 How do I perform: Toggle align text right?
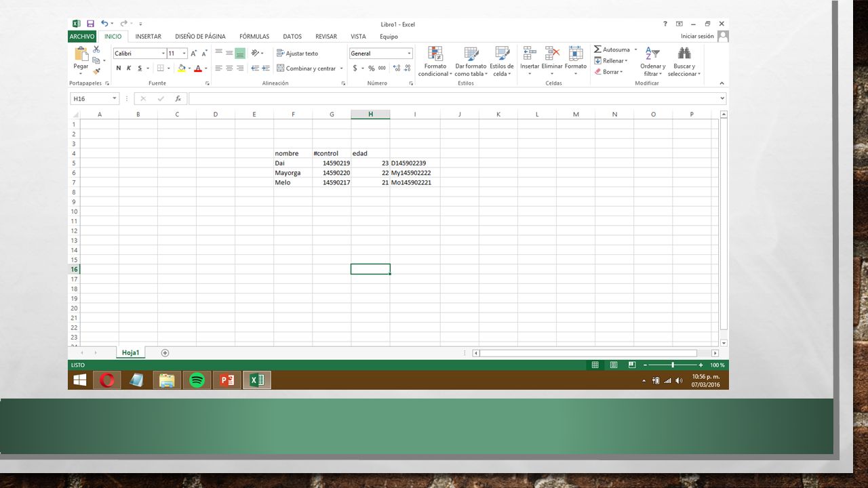[240, 68]
